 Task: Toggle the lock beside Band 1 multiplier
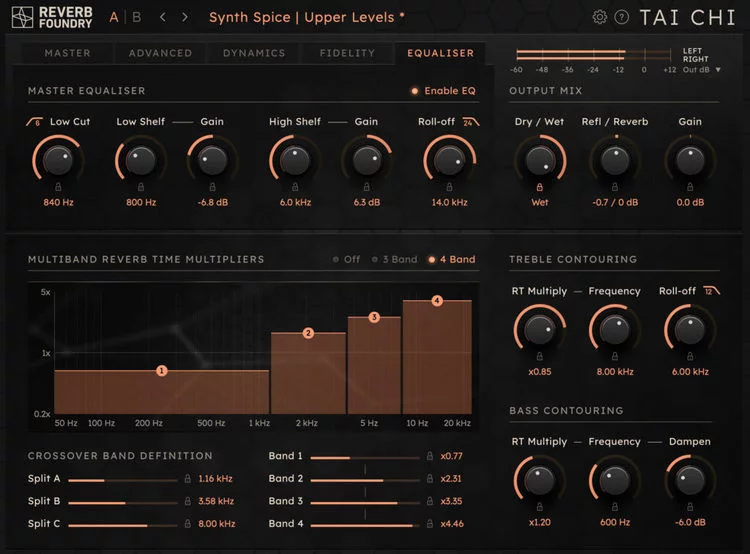pyautogui.click(x=430, y=456)
